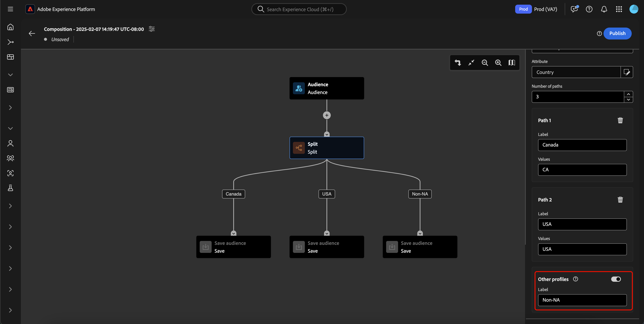This screenshot has width=644, height=324.
Task: Open the app switcher grid icon
Action: click(619, 9)
